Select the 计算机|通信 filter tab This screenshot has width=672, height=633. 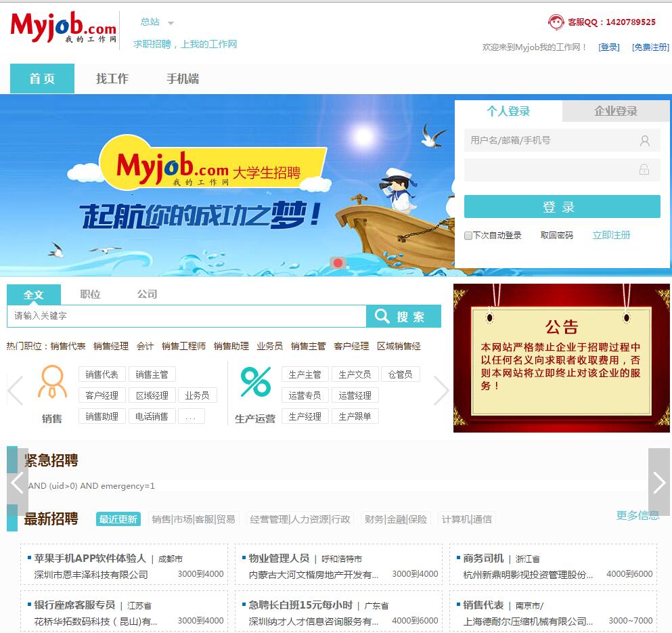pyautogui.click(x=467, y=519)
